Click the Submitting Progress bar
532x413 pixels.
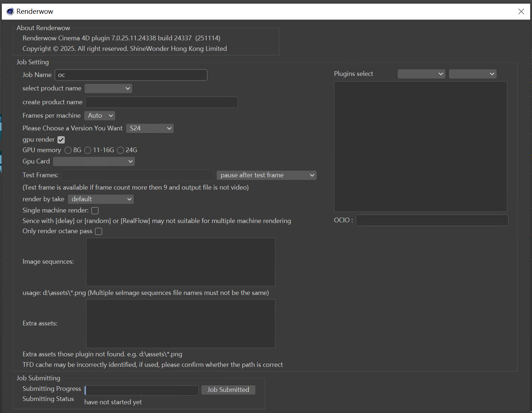(x=141, y=390)
